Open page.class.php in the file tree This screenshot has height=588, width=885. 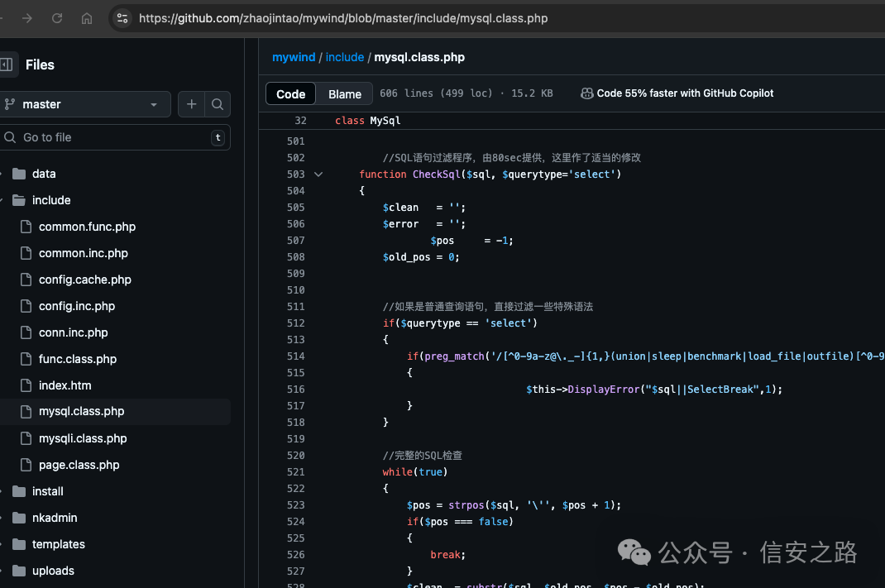(79, 465)
